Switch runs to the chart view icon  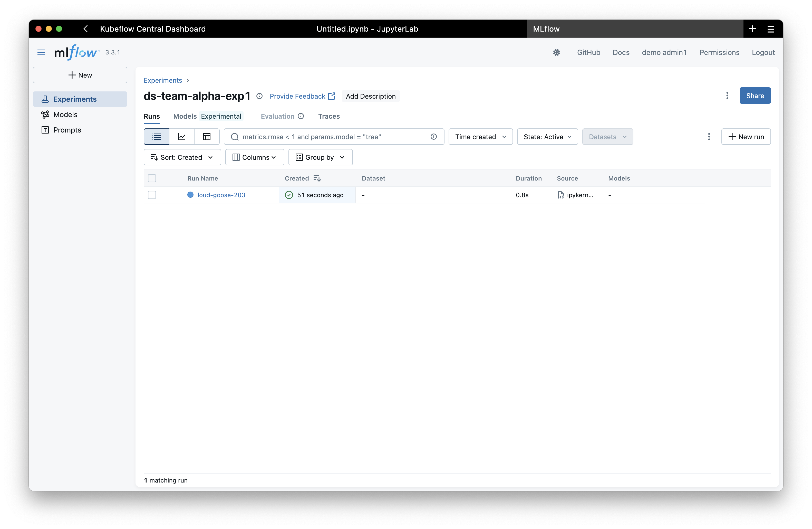pos(181,137)
